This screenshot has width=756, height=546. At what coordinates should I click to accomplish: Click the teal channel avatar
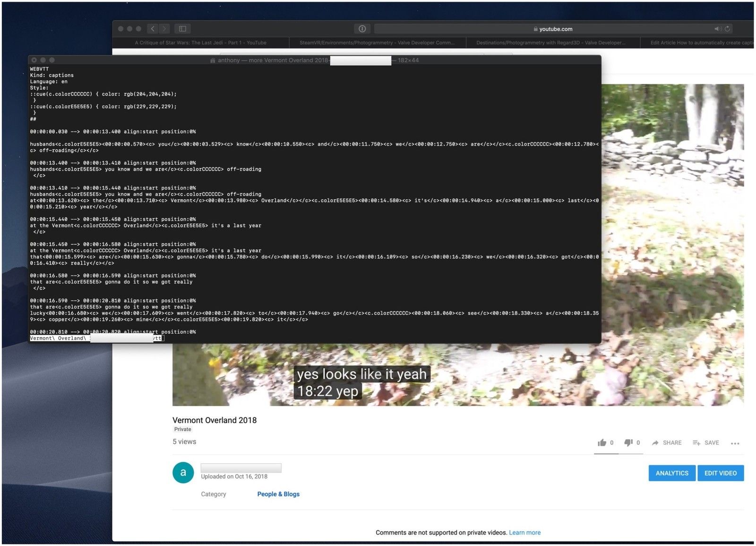tap(183, 473)
